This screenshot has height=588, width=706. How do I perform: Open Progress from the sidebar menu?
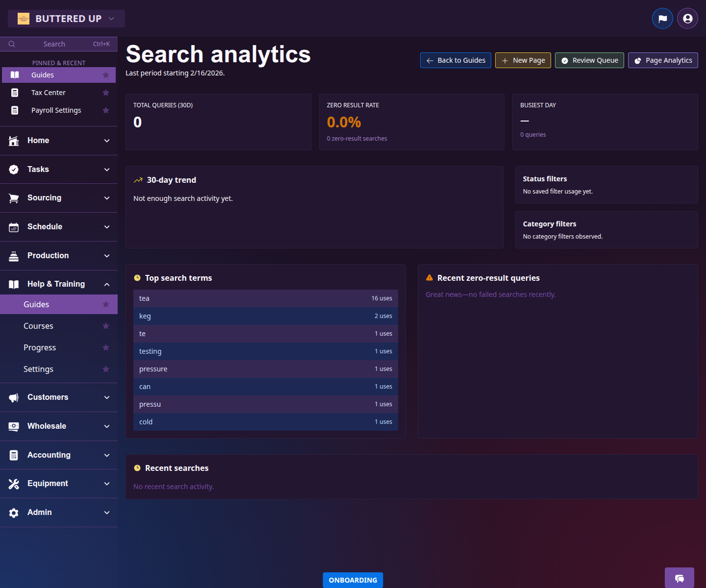pyautogui.click(x=39, y=347)
